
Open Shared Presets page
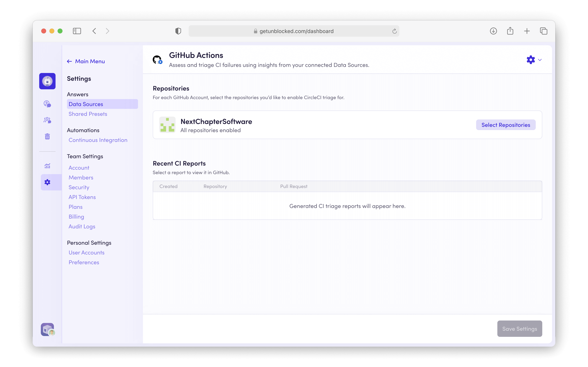click(88, 114)
